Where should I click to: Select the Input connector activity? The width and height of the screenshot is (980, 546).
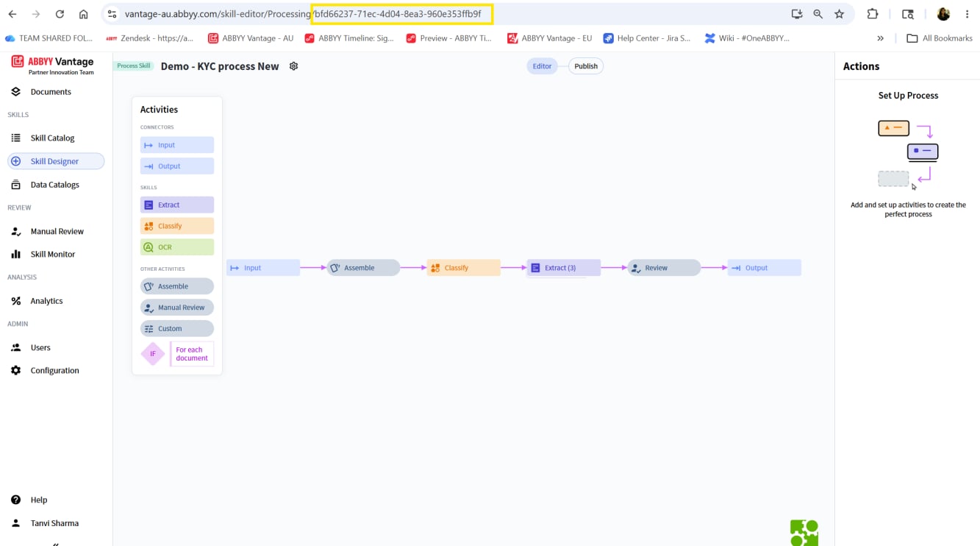[x=177, y=145]
